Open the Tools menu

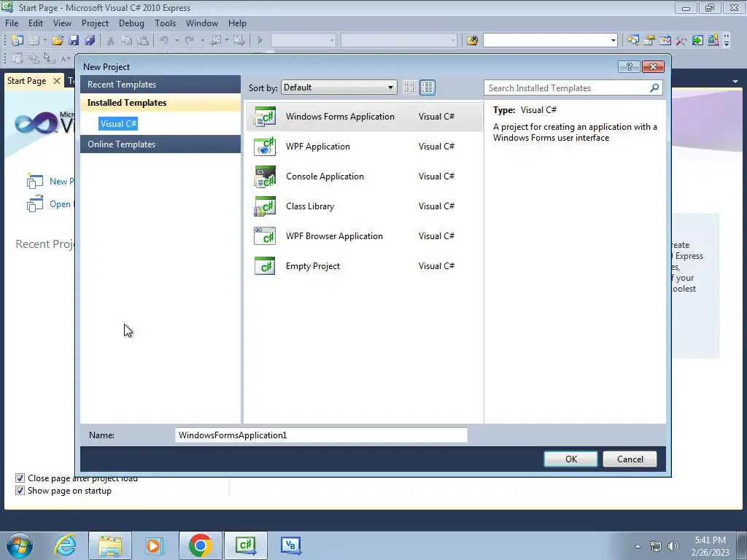click(x=165, y=23)
